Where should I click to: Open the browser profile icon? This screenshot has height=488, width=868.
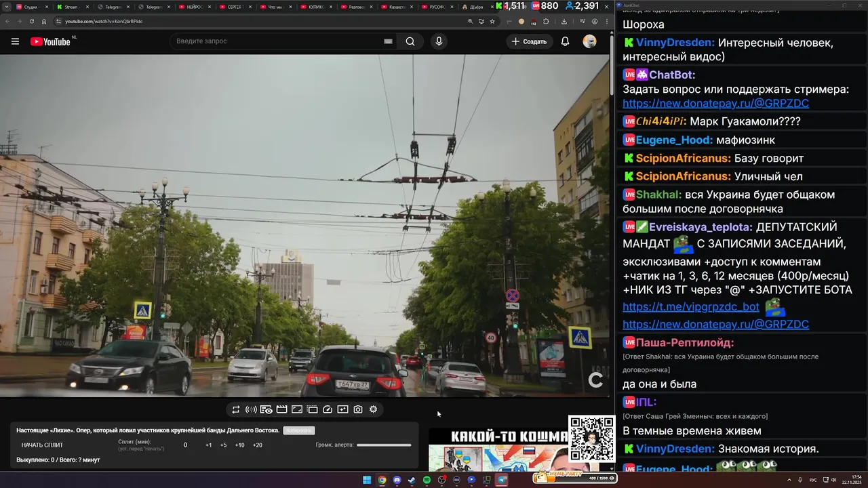[x=595, y=21]
